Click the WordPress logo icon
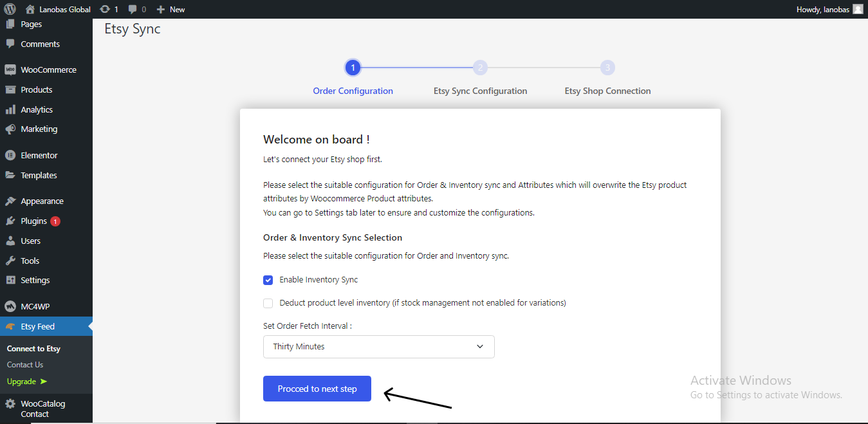The height and width of the screenshot is (424, 868). point(10,9)
